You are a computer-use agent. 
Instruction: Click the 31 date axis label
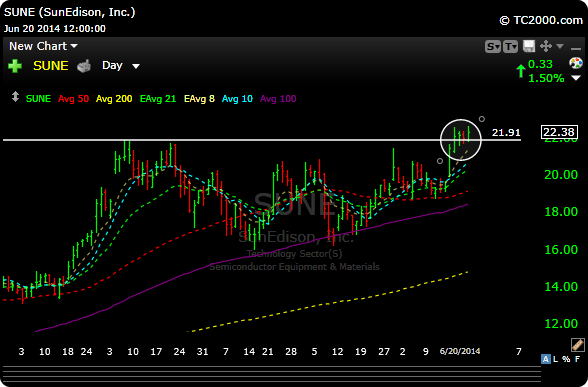coord(202,352)
